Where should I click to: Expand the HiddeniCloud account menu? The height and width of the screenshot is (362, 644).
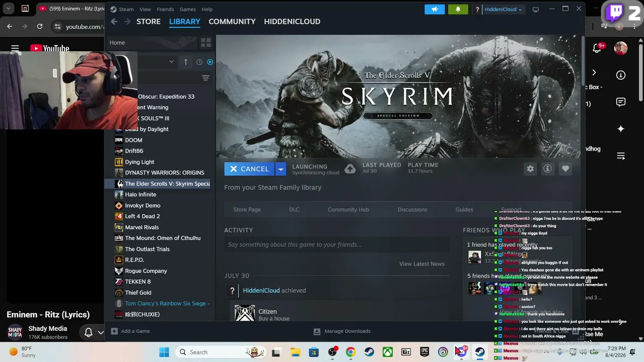503,9
